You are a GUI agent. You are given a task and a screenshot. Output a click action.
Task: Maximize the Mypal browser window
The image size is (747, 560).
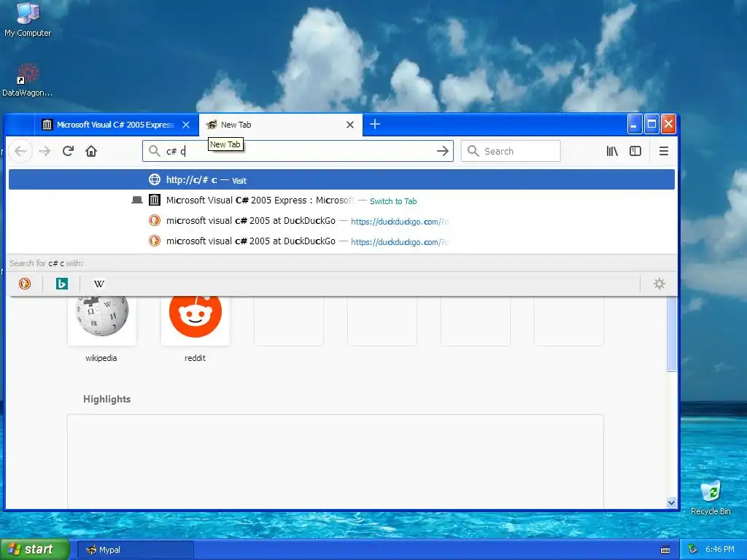(x=651, y=124)
